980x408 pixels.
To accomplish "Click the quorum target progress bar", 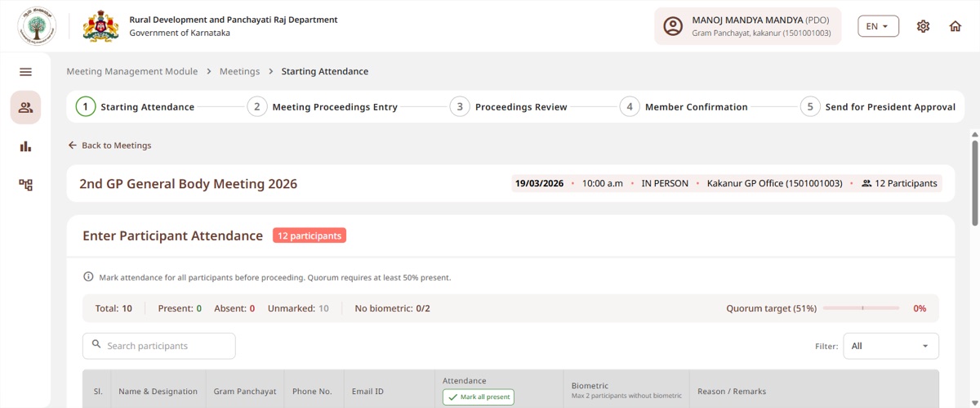I will [861, 308].
